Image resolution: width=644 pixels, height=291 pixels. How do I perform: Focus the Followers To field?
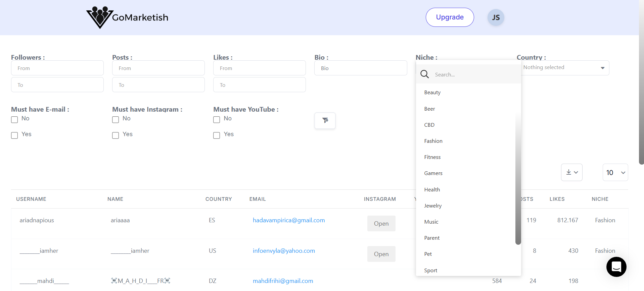pos(57,85)
